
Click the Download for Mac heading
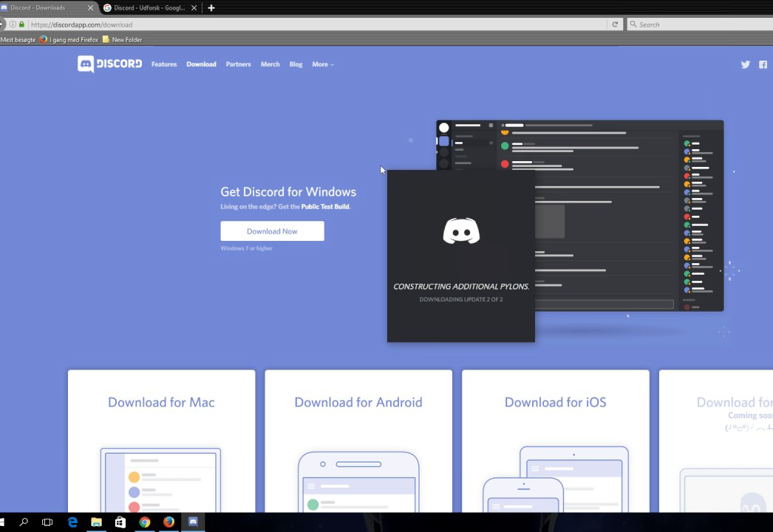point(161,402)
